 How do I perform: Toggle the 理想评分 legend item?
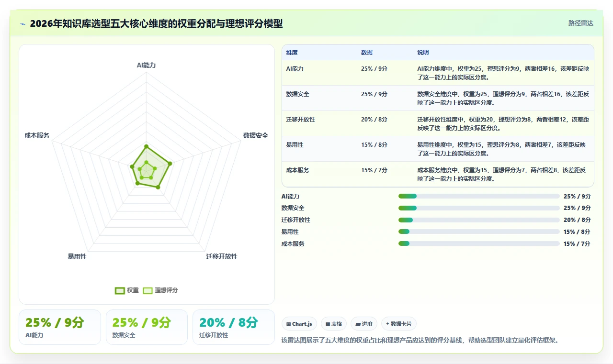pyautogui.click(x=160, y=290)
